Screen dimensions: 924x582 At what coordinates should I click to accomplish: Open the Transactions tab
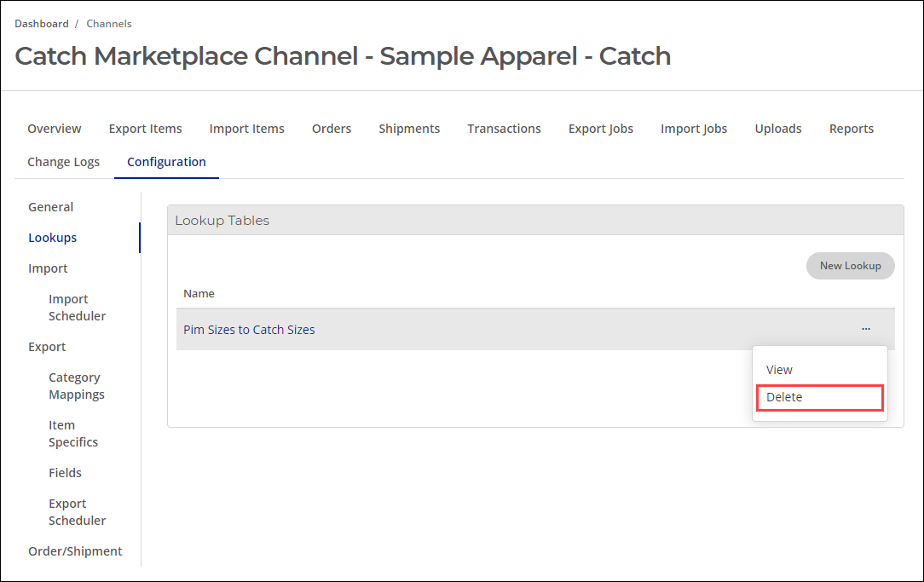[x=504, y=129]
